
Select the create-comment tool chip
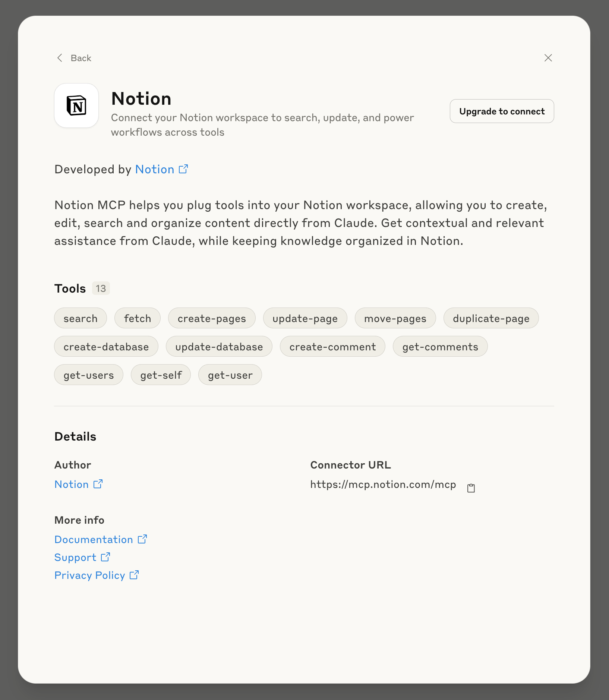pos(332,347)
